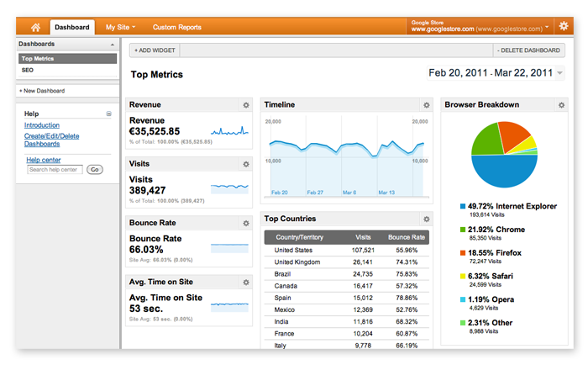This screenshot has width=588, height=370.
Task: Sort by the Bounce Rate column header
Action: 406,237
